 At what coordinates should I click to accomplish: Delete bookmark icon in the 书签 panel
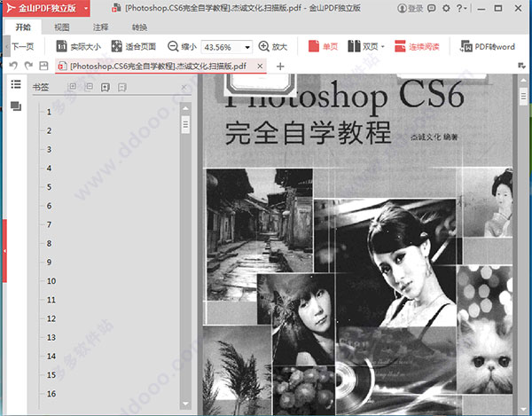[122, 88]
